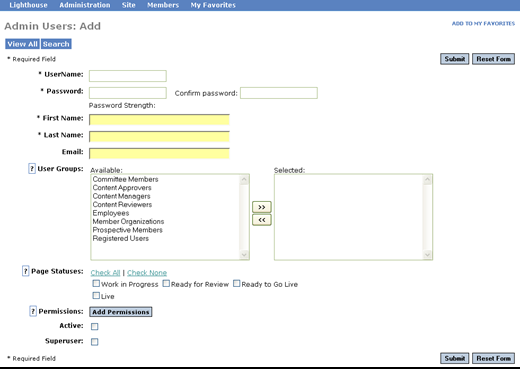Open the Lighthouse menu

click(x=28, y=5)
